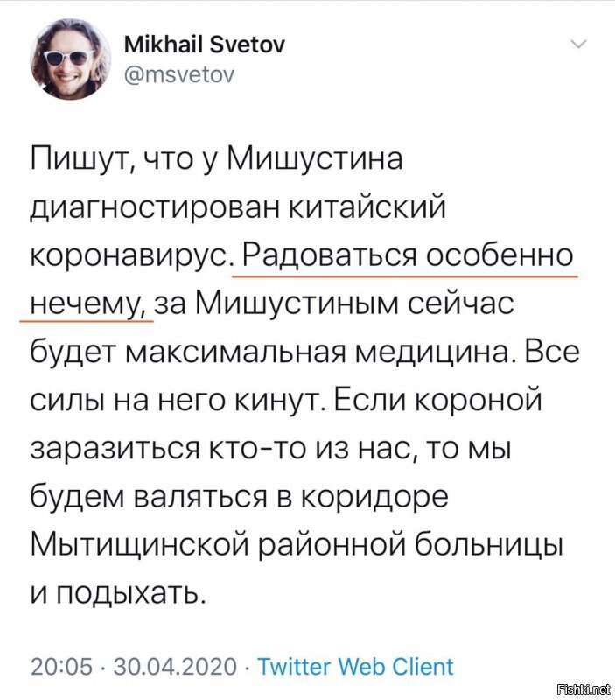The width and height of the screenshot is (615, 700).
Task: Open the Twitter Web Client link
Action: (356, 667)
